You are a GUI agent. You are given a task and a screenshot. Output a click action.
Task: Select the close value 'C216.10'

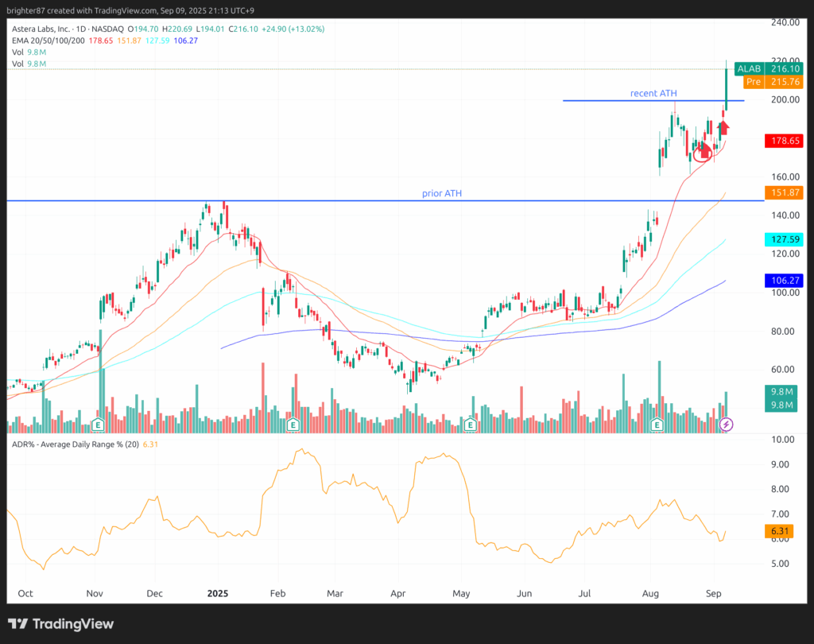(x=243, y=29)
